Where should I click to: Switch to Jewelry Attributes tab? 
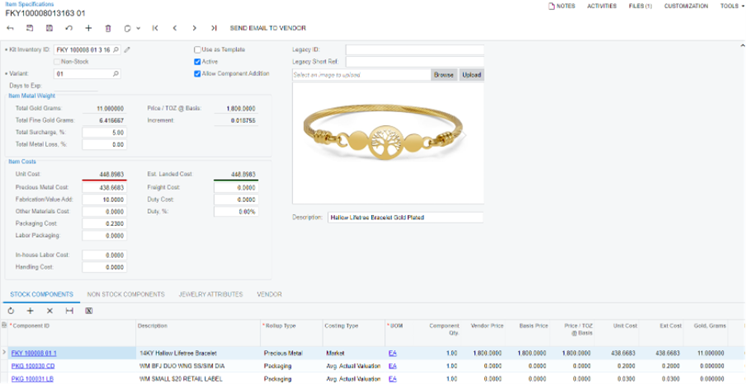(x=211, y=295)
